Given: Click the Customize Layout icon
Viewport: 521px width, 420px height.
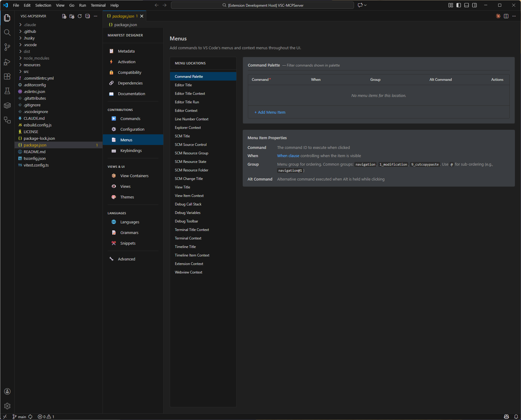Looking at the screenshot, I should (451, 5).
